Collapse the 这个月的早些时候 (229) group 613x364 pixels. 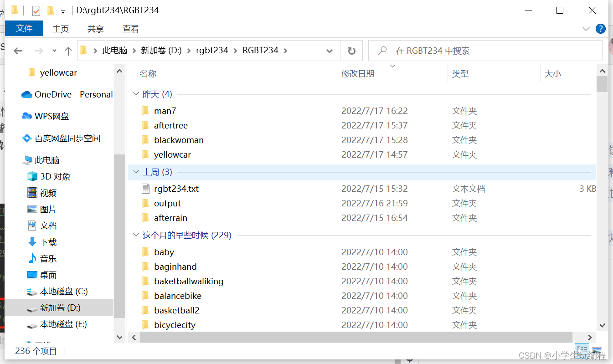(x=136, y=236)
